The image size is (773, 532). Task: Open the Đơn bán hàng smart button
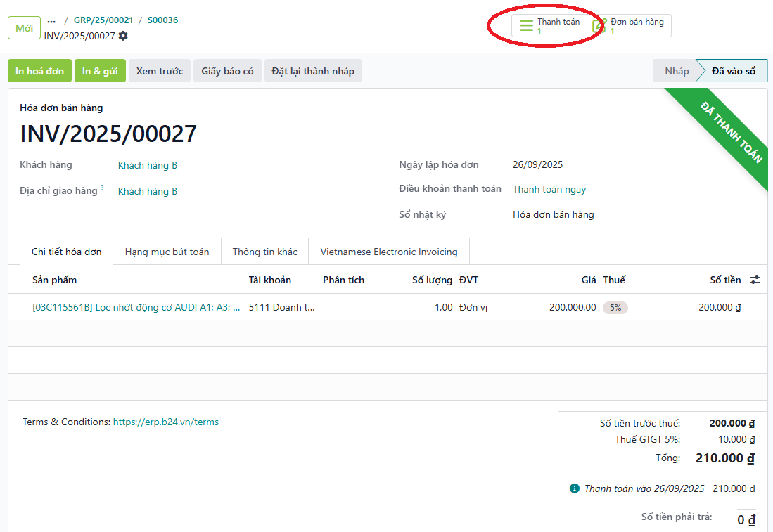tap(630, 26)
